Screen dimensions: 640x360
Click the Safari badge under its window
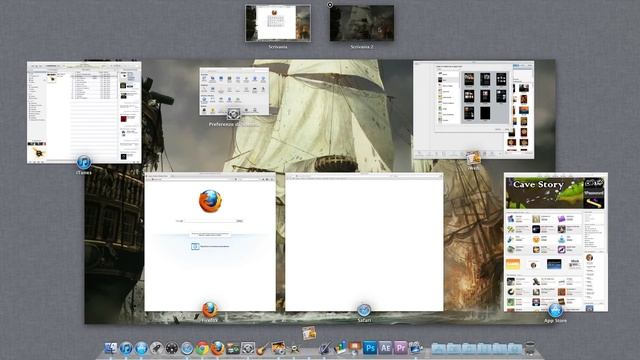(364, 310)
